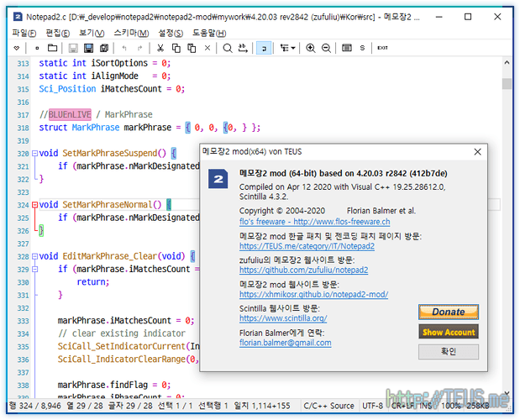Click the Show Account button
This screenshot has height=420, width=520.
pyautogui.click(x=449, y=332)
